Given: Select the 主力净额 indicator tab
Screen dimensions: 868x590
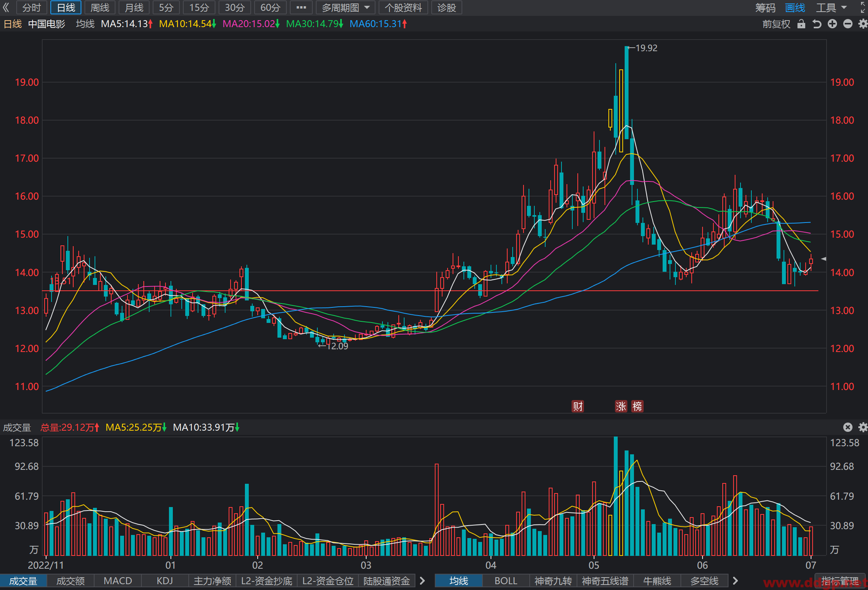Looking at the screenshot, I should [212, 581].
